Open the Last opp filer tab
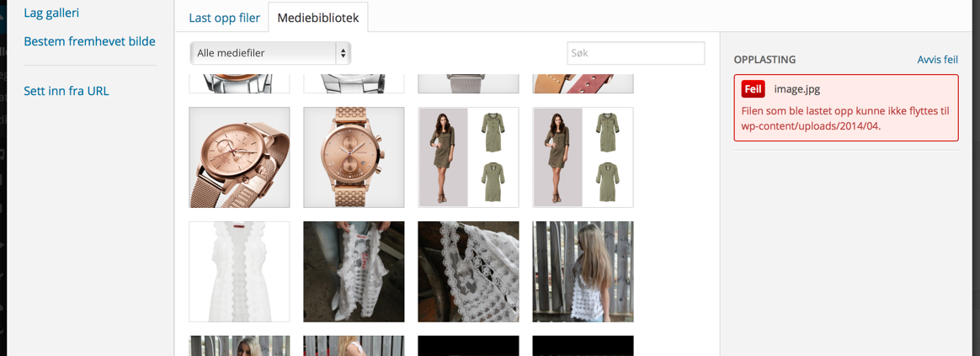The height and width of the screenshot is (356, 980). (x=225, y=19)
